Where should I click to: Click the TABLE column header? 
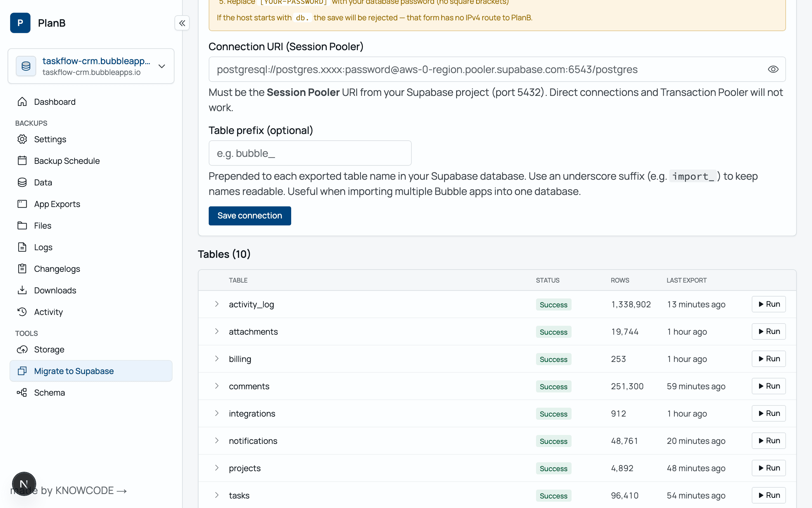click(x=238, y=280)
